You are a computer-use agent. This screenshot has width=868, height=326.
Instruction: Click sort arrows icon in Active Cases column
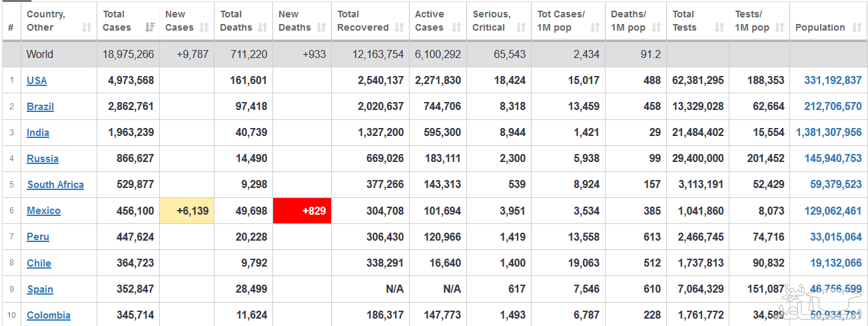point(456,27)
